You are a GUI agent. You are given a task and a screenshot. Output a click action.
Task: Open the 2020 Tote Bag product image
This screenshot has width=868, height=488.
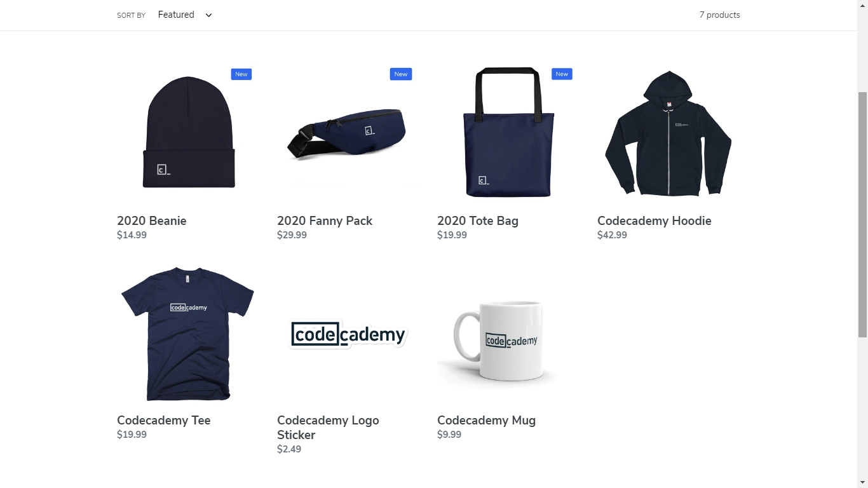point(508,132)
